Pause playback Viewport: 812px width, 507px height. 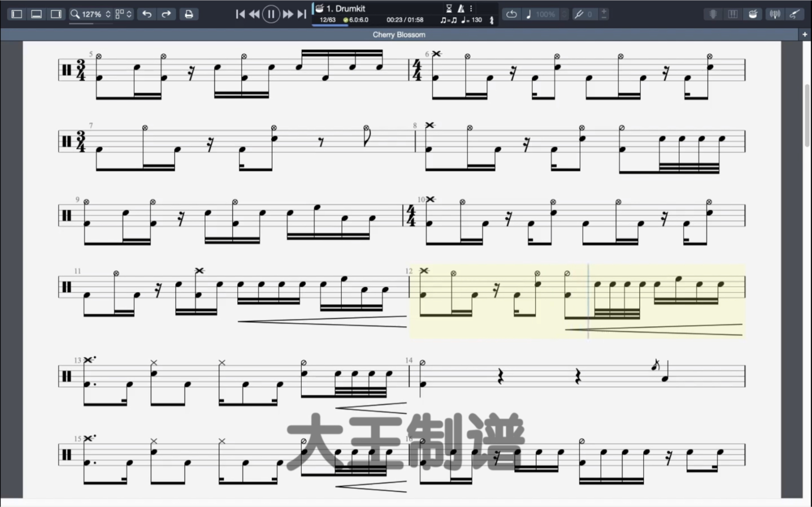[271, 14]
